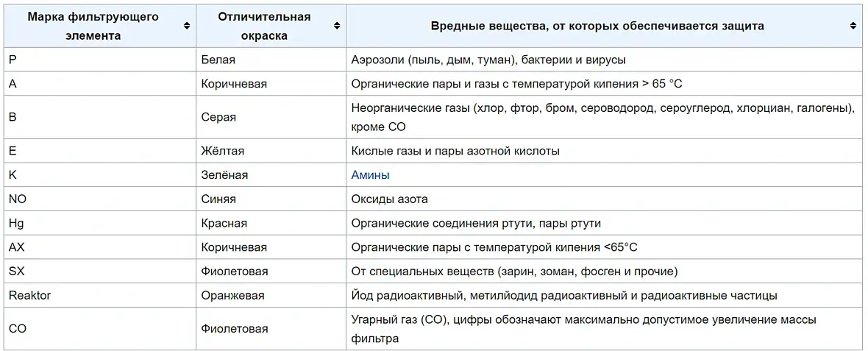Click sort arrows in 'Отличительная окраска' header
The width and height of the screenshot is (868, 351).
tap(337, 26)
